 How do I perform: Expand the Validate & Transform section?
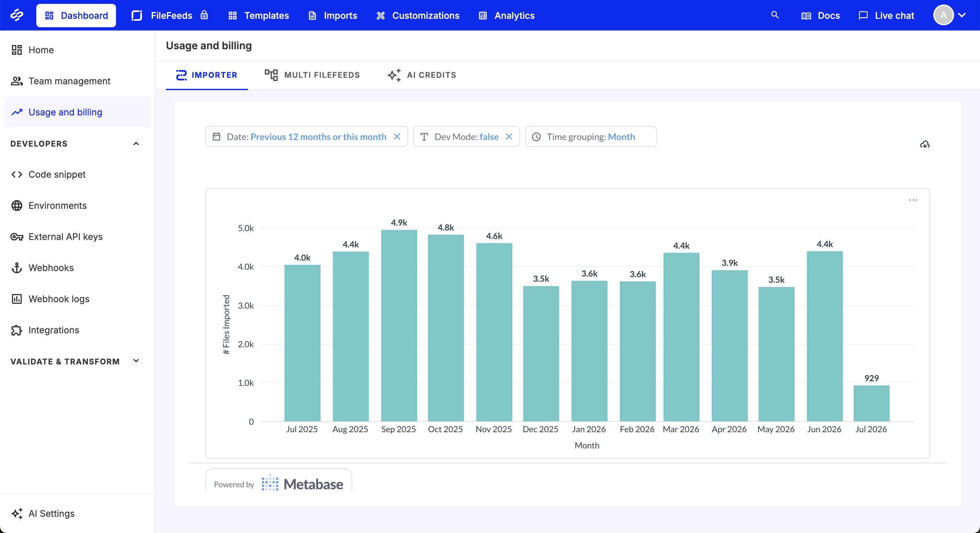coord(136,361)
